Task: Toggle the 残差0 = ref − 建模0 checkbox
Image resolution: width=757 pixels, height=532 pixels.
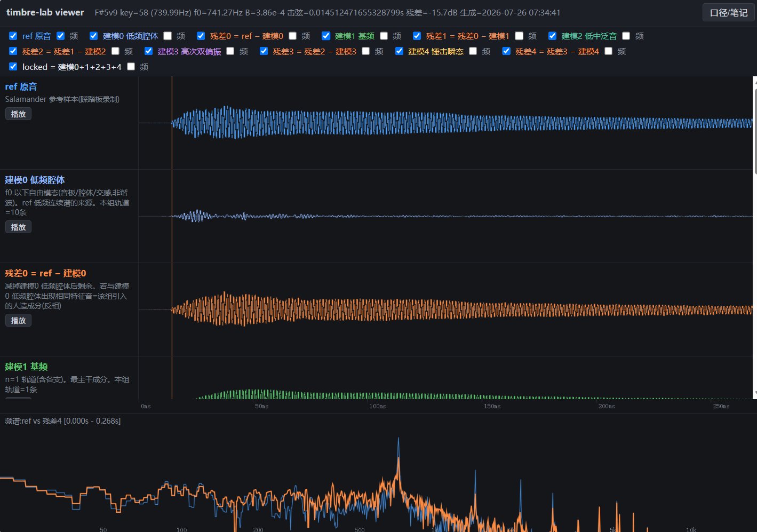Action: 201,36
